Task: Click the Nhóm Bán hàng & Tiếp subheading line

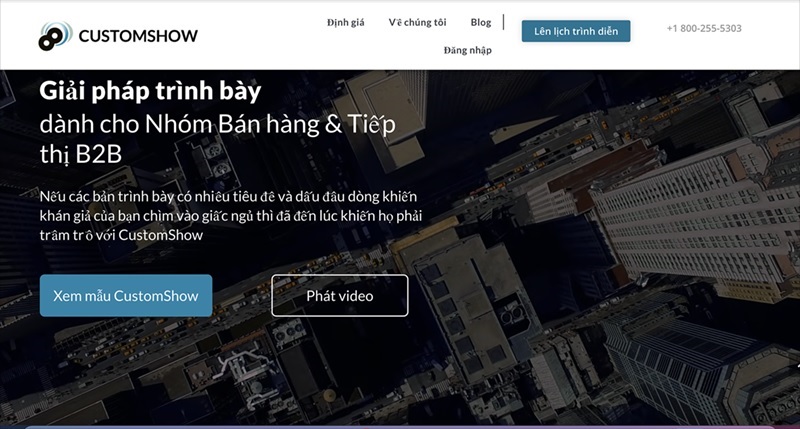Action: (x=217, y=124)
